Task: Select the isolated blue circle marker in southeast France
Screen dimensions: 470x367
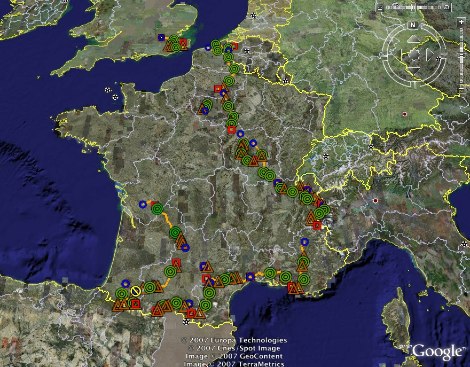Action: click(304, 241)
